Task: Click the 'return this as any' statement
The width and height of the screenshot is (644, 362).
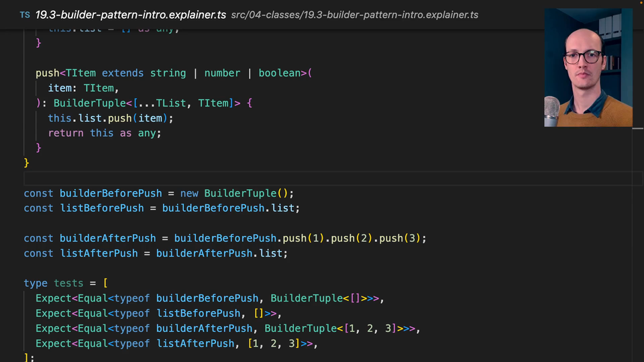Action: tap(105, 133)
